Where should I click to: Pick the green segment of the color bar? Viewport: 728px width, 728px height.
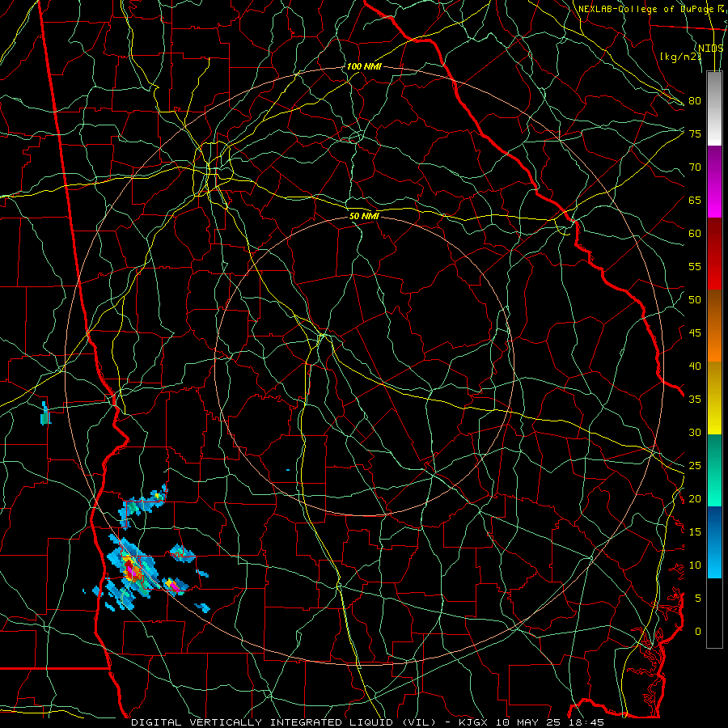(714, 470)
